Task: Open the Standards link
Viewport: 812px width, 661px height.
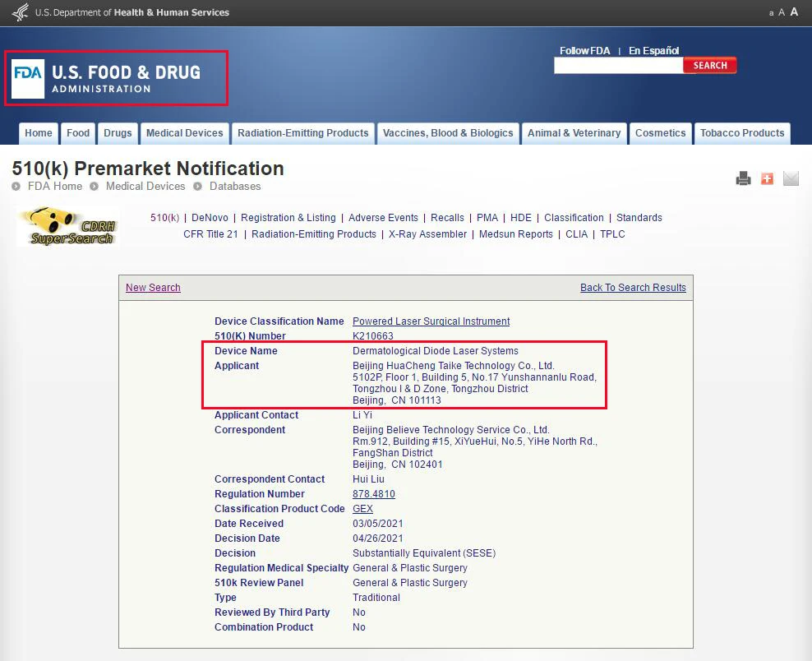Action: coord(639,218)
